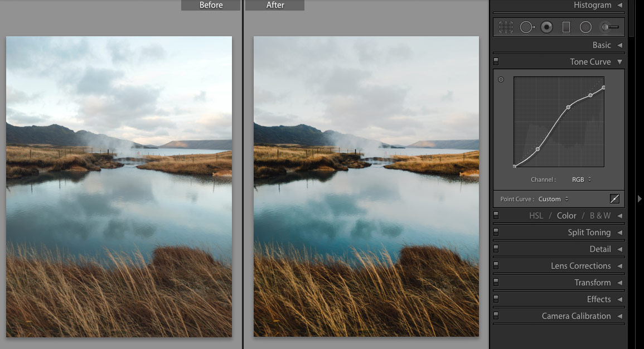This screenshot has width=644, height=349.
Task: Select the Red Eye Correction tool
Action: click(546, 27)
